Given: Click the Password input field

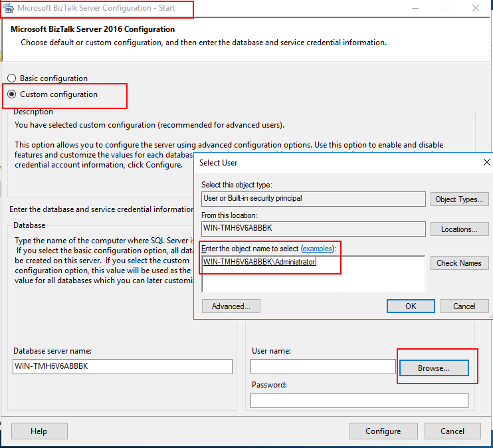Looking at the screenshot, I should point(359,400).
